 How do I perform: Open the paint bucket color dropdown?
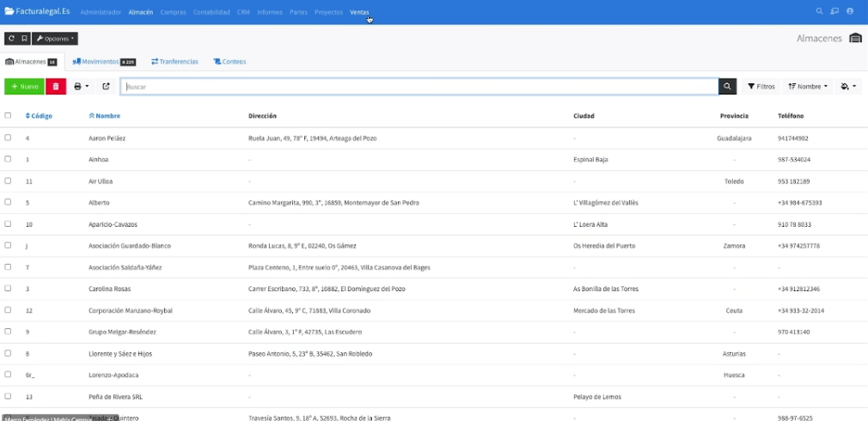tap(849, 87)
